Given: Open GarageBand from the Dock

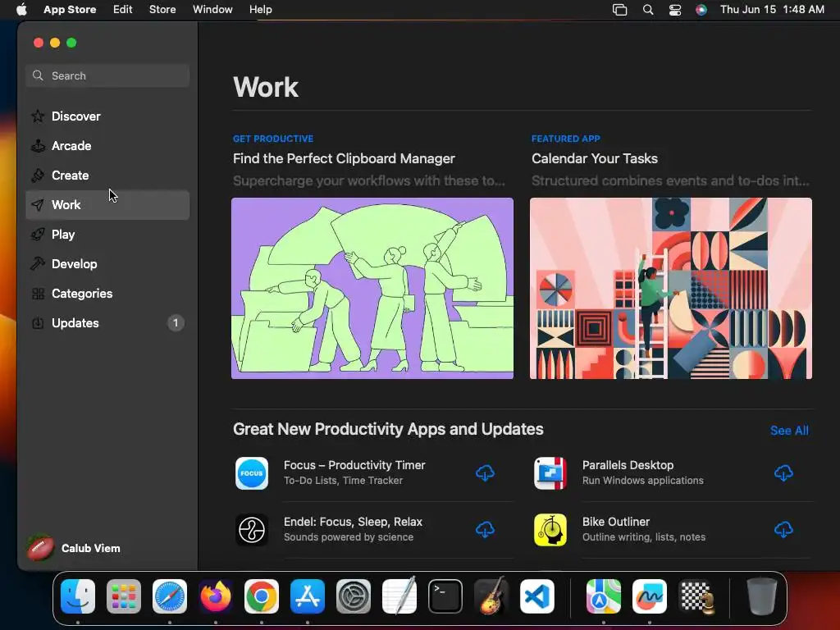Looking at the screenshot, I should (x=491, y=596).
